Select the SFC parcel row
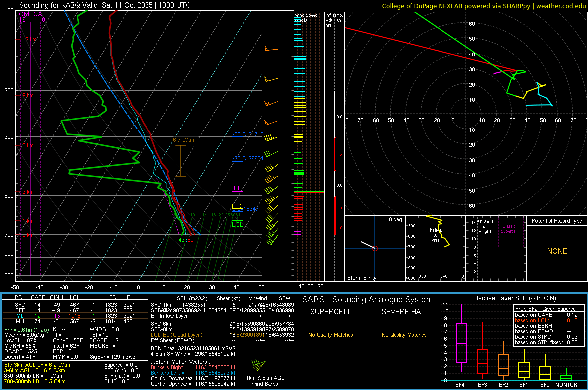 tap(75, 303)
